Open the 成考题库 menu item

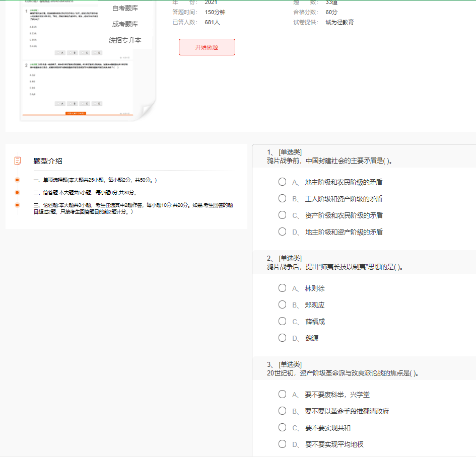coord(125,24)
